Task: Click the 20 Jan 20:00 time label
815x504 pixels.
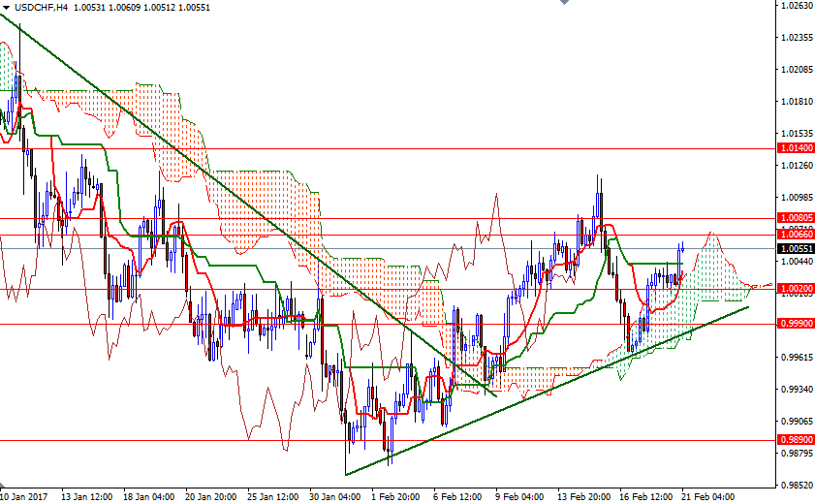Action: pos(210,496)
